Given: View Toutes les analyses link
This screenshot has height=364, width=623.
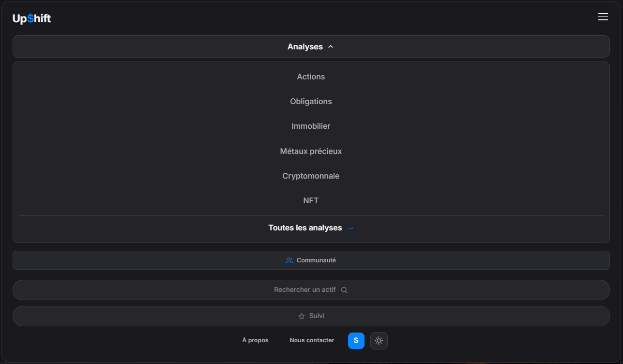Looking at the screenshot, I should pos(311,227).
